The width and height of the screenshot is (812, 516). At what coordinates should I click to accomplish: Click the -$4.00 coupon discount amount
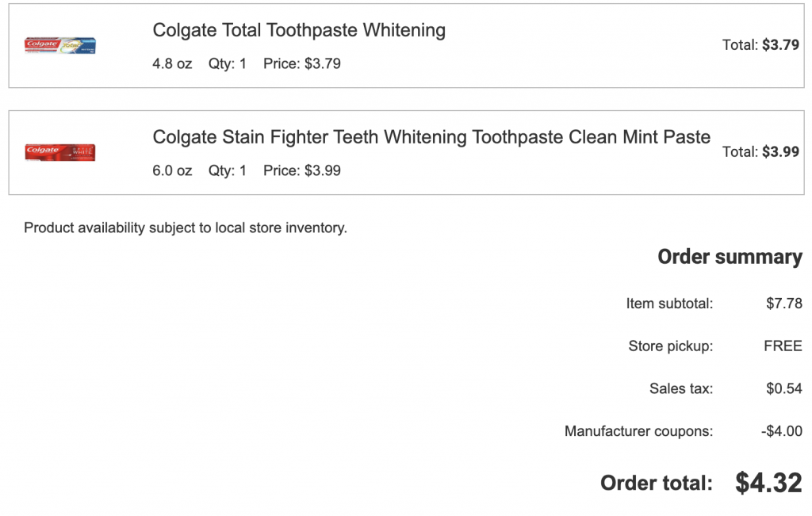pos(781,431)
